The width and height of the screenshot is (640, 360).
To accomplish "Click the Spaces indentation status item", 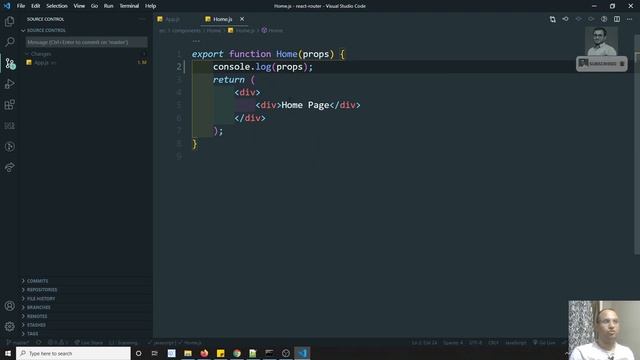I will [x=453, y=342].
